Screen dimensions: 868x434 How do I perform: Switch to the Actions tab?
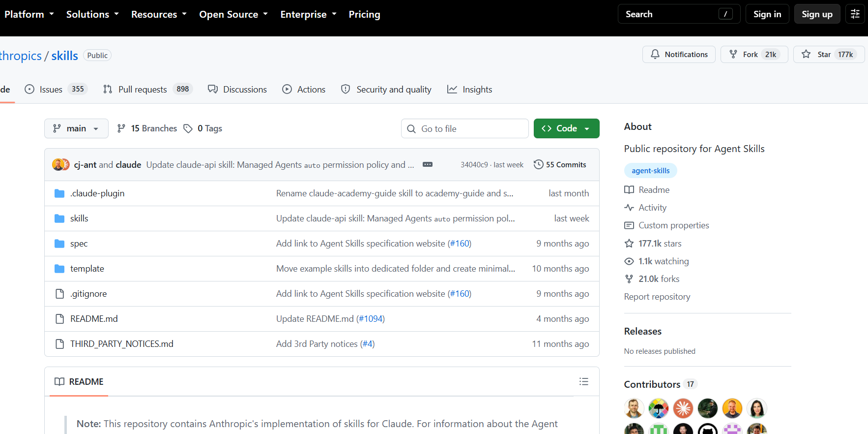304,89
